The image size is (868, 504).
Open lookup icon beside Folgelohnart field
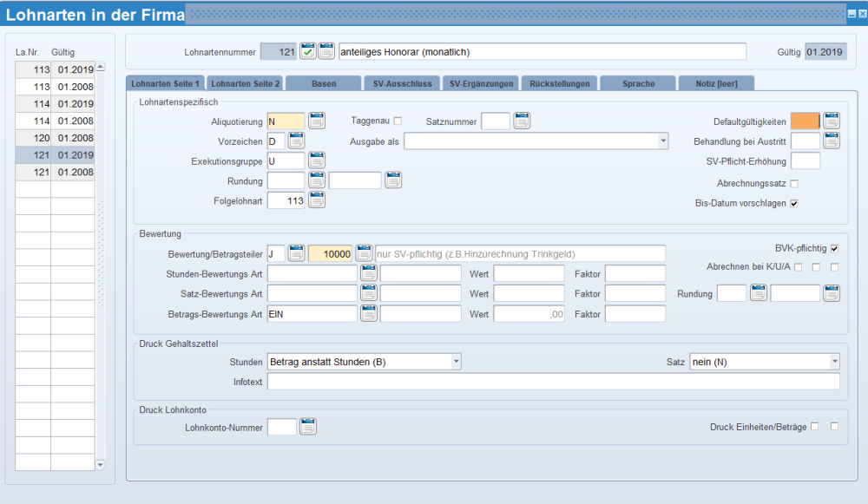point(317,200)
